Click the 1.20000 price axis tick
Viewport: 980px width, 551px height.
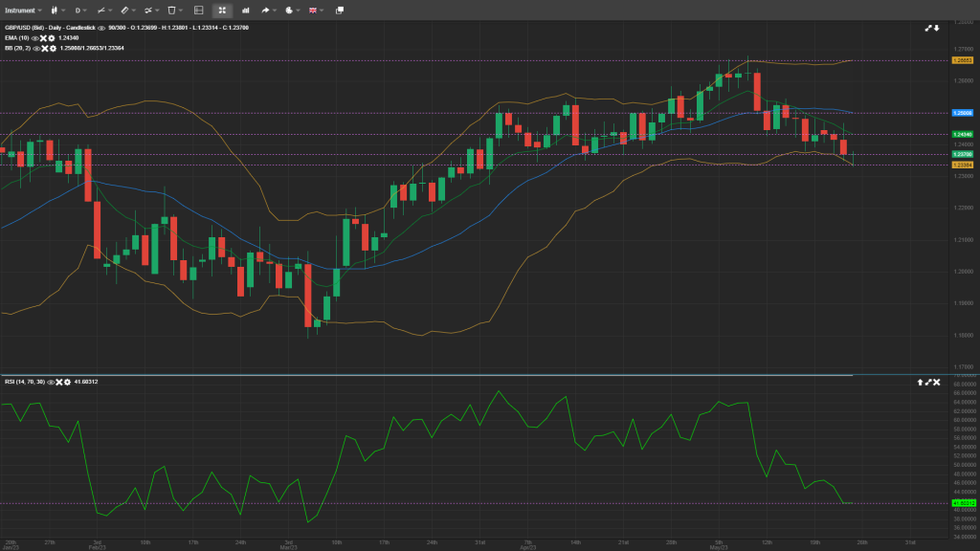[963, 272]
